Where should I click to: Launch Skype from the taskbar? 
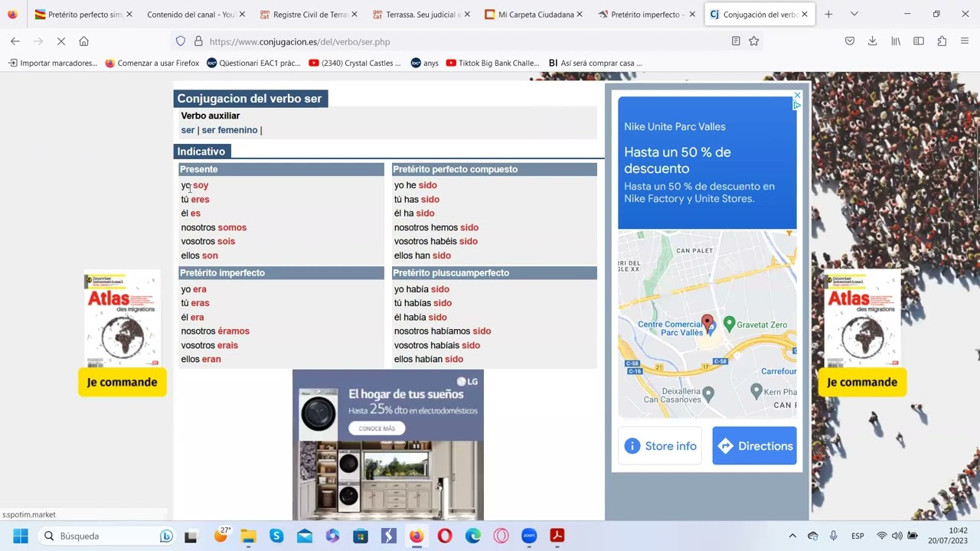[276, 536]
